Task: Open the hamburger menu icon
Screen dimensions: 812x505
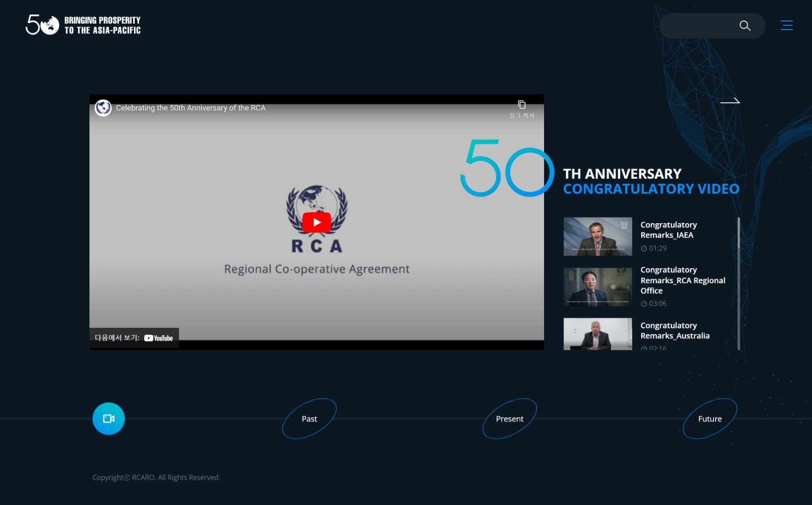Action: 787,25
